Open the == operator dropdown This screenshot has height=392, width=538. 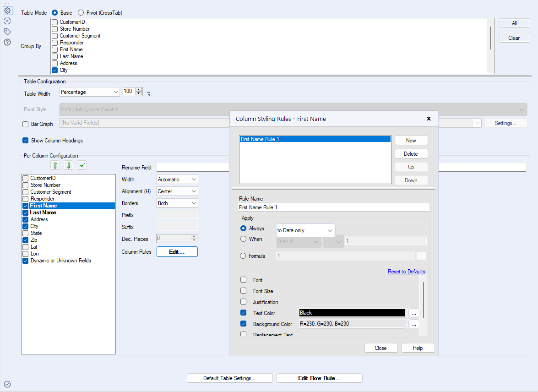tap(333, 241)
